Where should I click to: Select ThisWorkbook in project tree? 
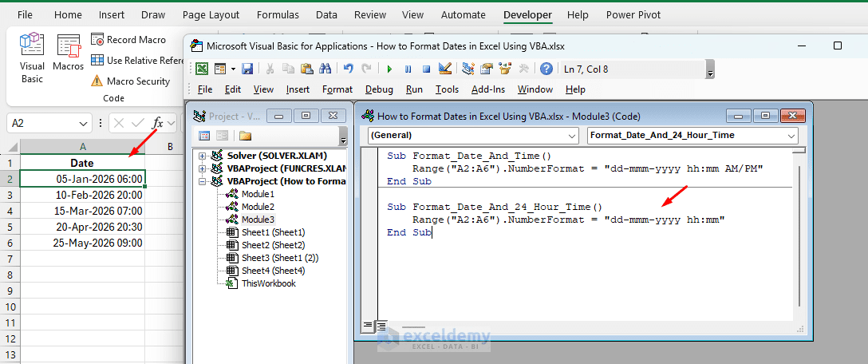(x=269, y=283)
